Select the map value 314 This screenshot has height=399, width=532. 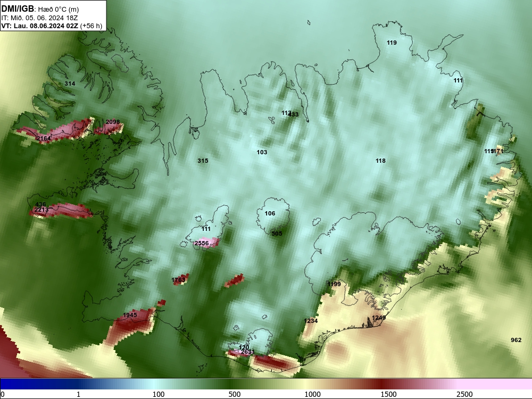[x=70, y=84]
